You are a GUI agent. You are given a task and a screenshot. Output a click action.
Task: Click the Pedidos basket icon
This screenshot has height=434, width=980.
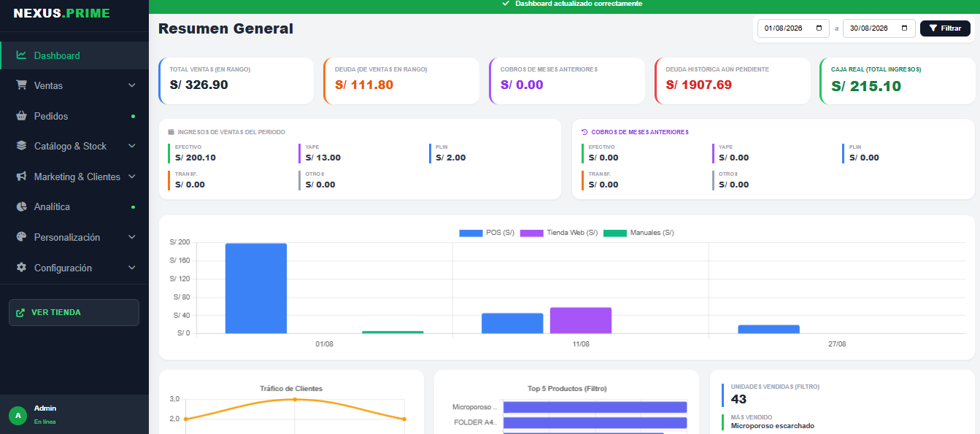(x=21, y=116)
